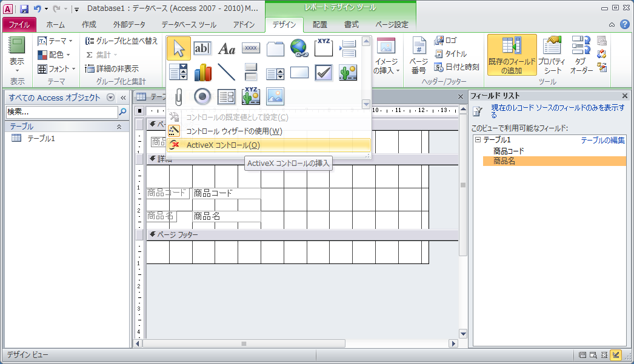Select the Unbound Object Frame cactus control
The image size is (634, 364).
[x=348, y=73]
